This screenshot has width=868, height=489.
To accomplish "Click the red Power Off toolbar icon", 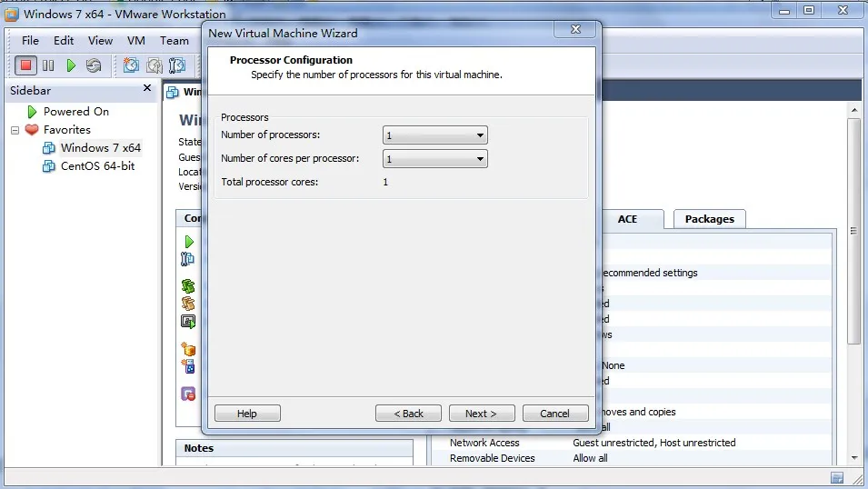I will 25,65.
